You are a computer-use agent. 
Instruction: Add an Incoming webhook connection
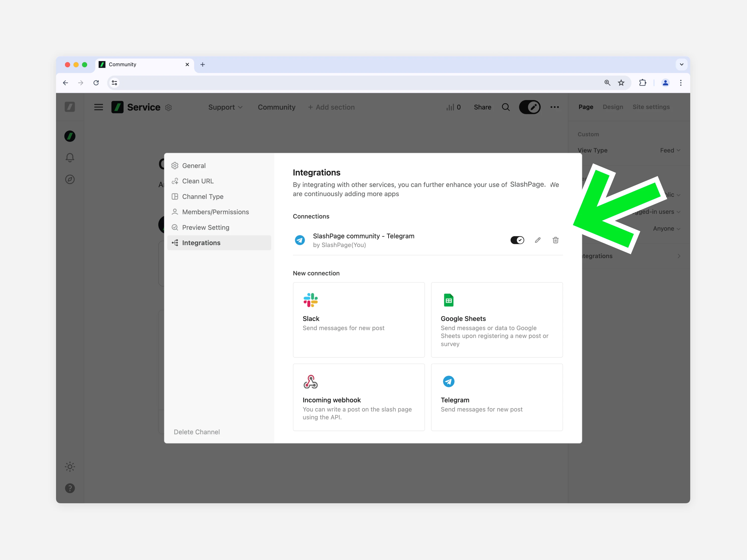pos(359,397)
